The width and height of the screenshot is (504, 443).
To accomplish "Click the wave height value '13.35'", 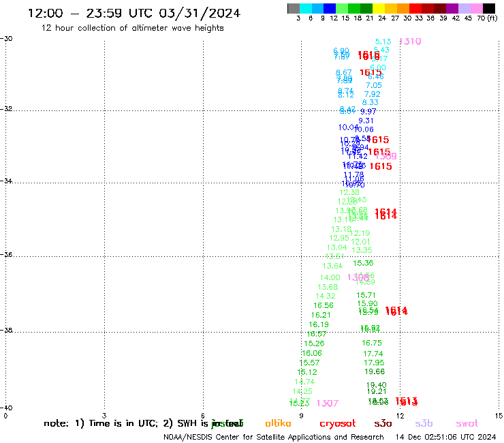I will click(x=362, y=250).
